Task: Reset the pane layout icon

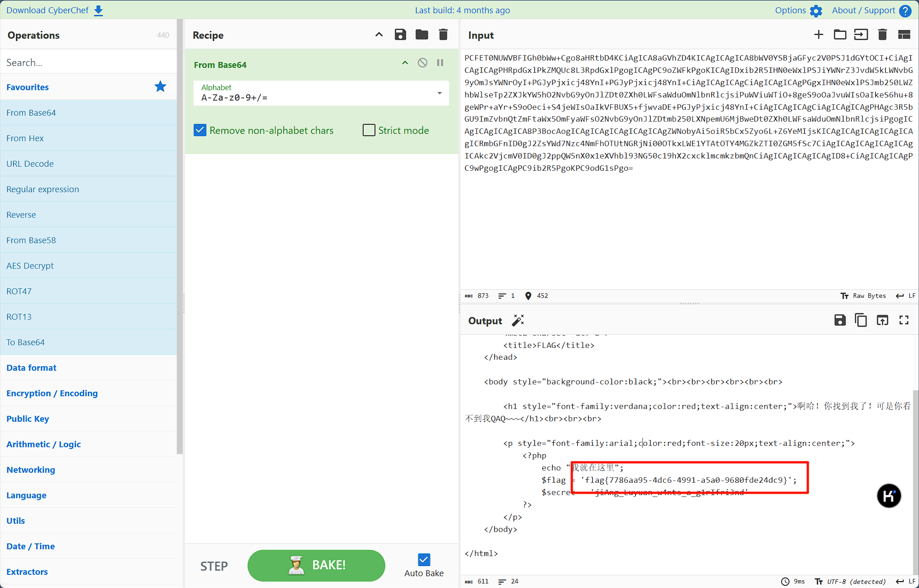Action: [x=904, y=35]
